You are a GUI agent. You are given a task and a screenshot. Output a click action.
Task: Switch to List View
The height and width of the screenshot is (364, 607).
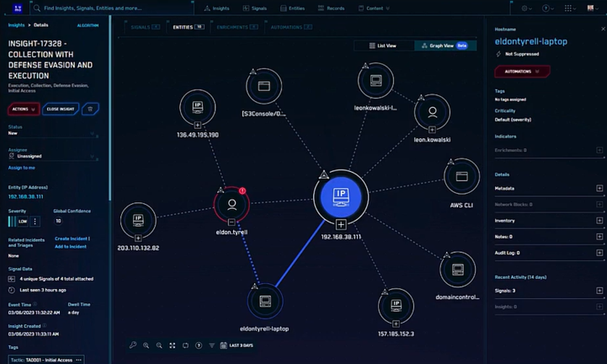pyautogui.click(x=383, y=46)
